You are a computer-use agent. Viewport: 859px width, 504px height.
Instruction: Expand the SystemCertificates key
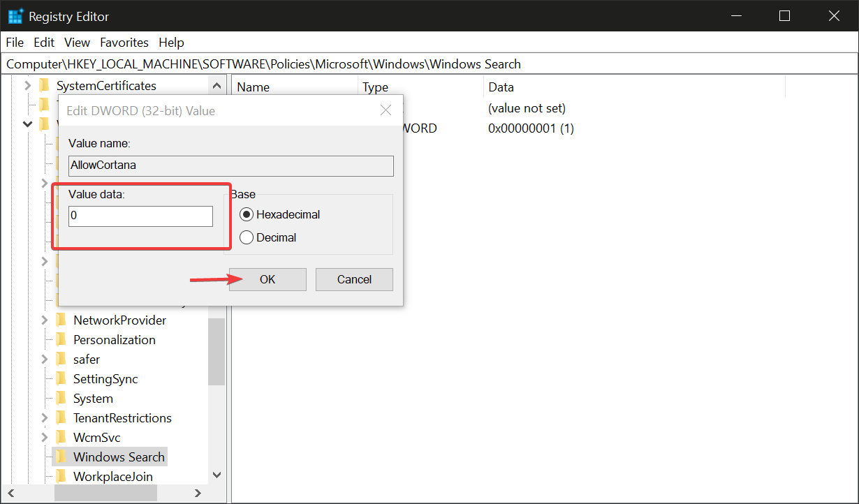pos(28,86)
